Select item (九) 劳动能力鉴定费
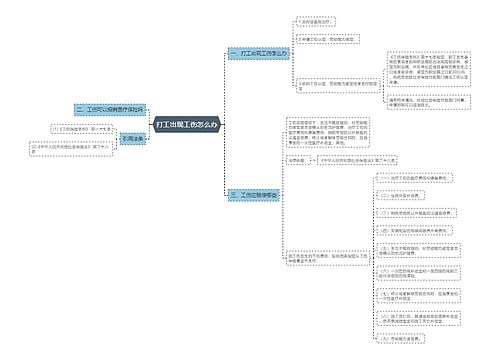500x360 pixels. click(401, 339)
